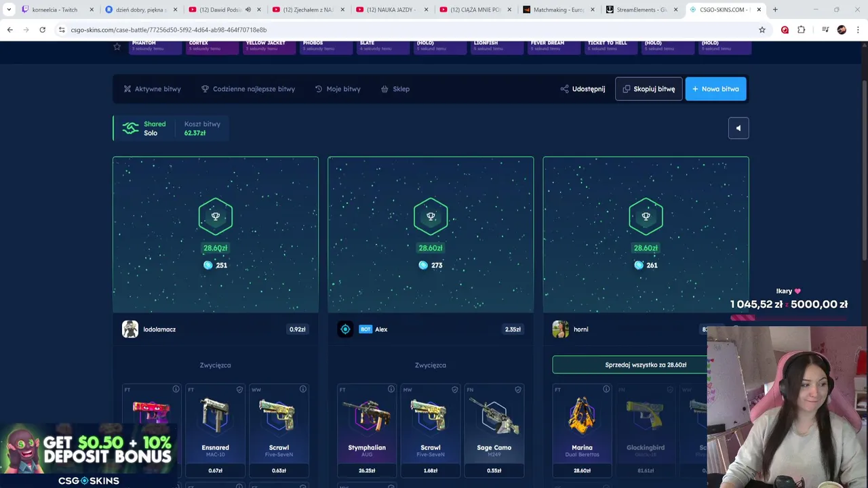Viewport: 868px width, 488px height.
Task: Click the 2.35zł total for Alex
Action: [513, 329]
